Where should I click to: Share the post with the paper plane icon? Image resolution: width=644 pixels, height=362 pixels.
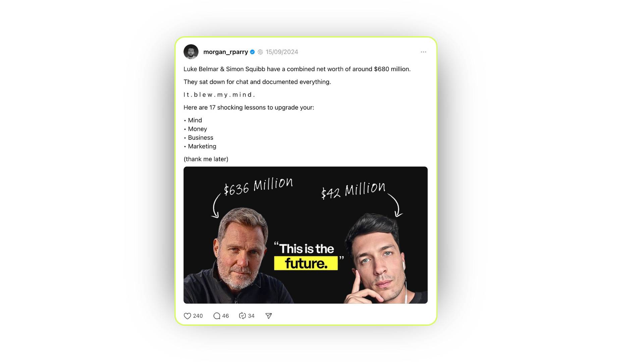269,316
